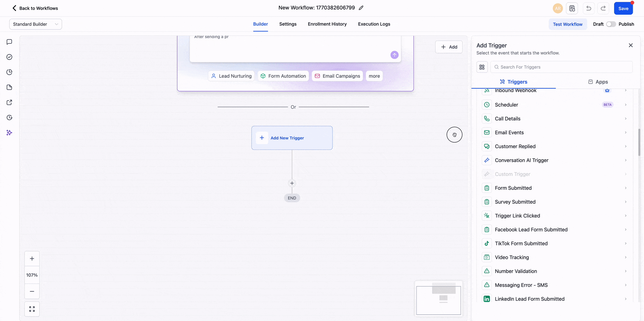This screenshot has height=321, width=644.
Task: Expand the Scheduler trigger option
Action: coord(553,105)
